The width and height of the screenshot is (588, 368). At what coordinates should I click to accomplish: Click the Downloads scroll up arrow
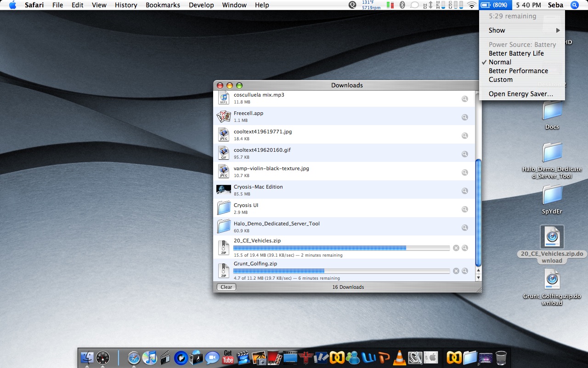478,271
